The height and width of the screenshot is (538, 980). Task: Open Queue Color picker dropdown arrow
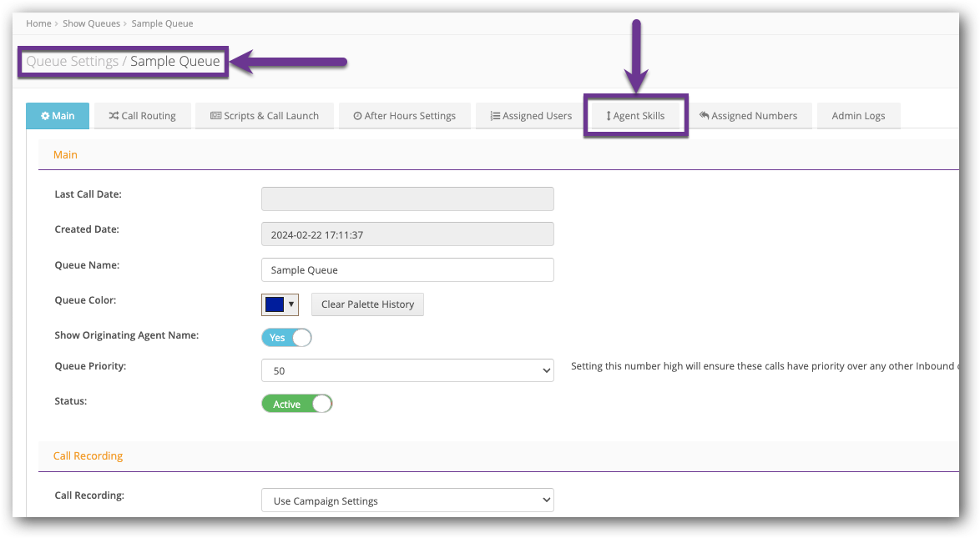[x=291, y=304]
